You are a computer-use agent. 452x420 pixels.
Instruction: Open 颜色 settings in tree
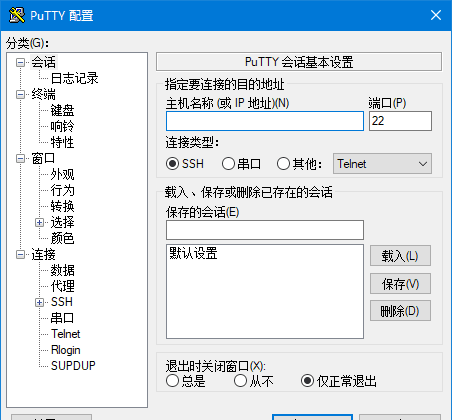pyautogui.click(x=62, y=238)
